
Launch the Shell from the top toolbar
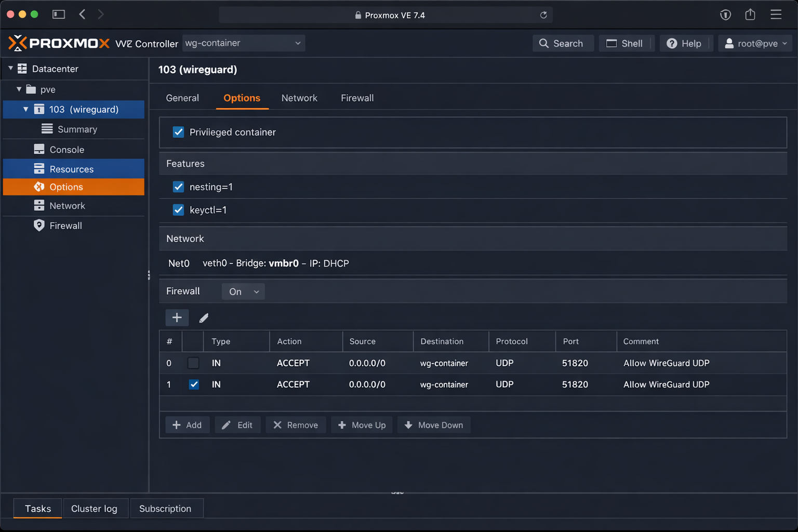tap(626, 43)
